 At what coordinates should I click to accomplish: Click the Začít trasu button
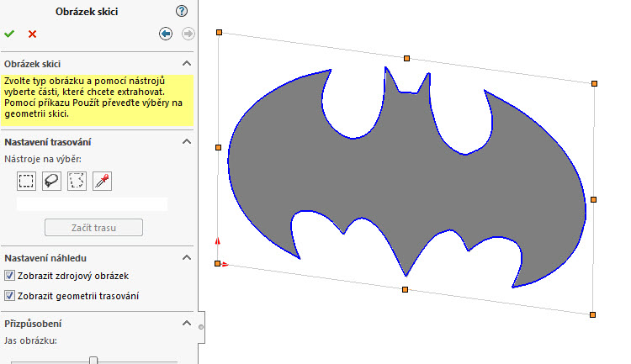(93, 228)
